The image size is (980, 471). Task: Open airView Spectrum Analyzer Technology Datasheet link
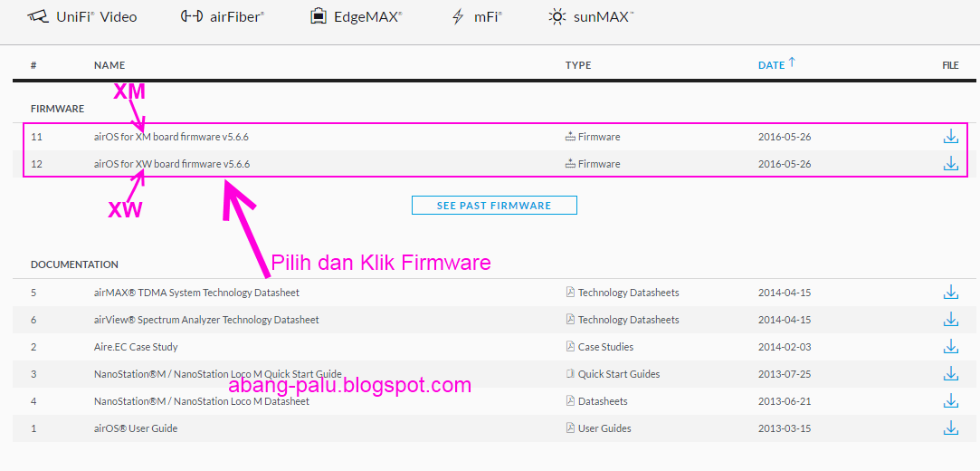[206, 320]
